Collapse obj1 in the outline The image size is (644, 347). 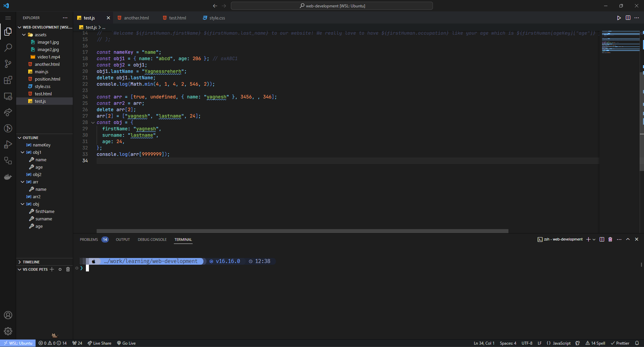[22, 153]
